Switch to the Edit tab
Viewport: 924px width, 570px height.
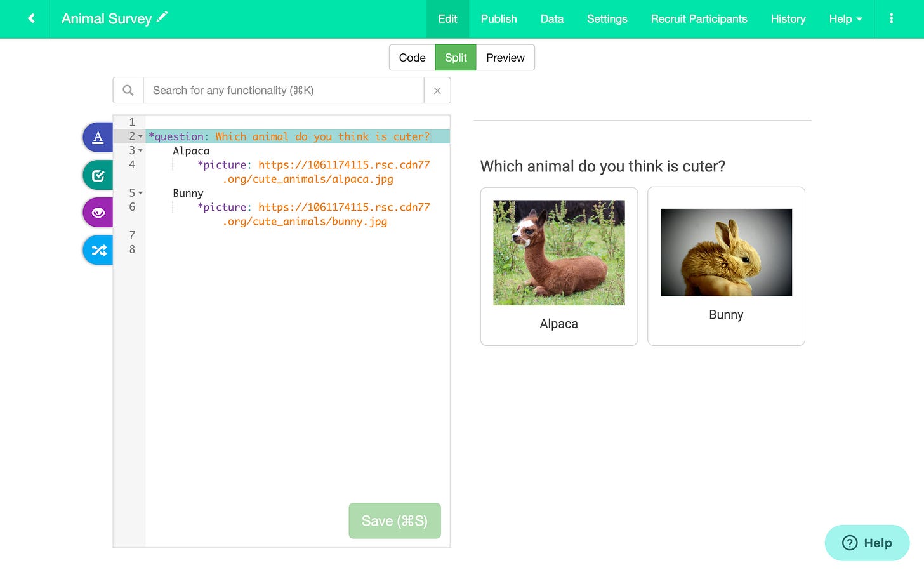(447, 19)
